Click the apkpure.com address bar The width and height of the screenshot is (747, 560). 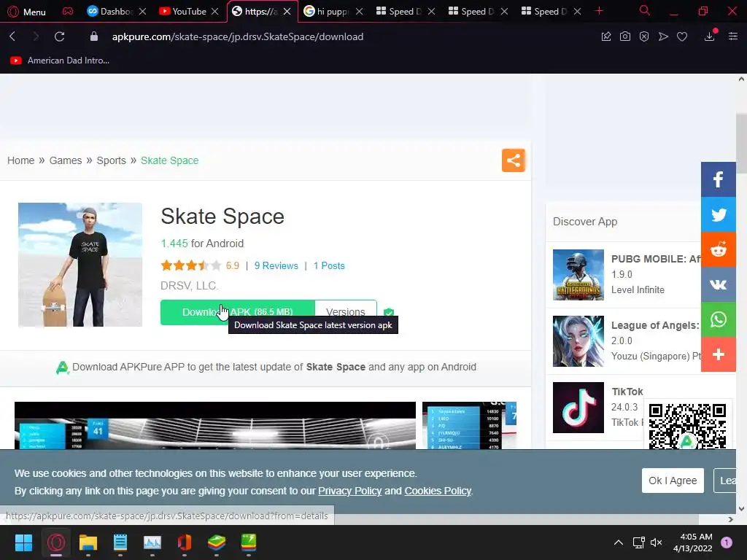point(237,36)
